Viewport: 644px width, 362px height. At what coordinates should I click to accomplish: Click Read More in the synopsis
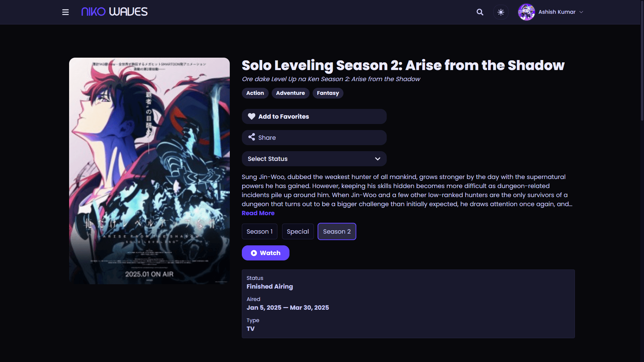click(258, 213)
